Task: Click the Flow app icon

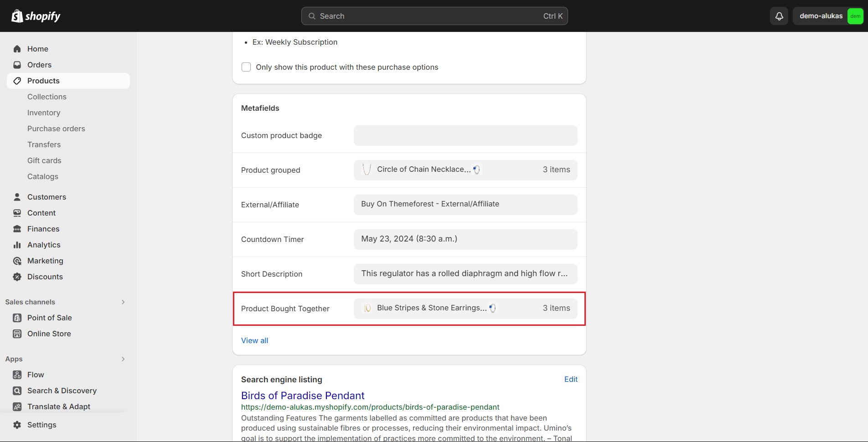Action: pos(17,375)
